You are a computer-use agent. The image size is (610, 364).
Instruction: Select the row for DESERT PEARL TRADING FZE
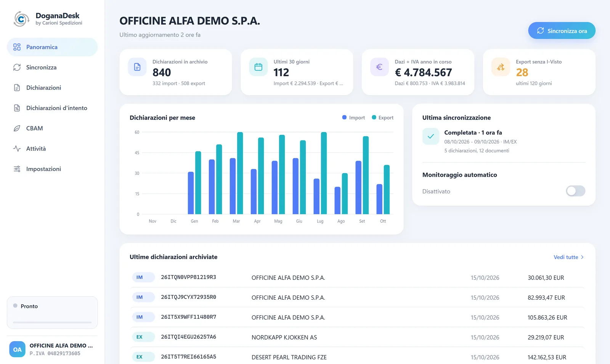357,357
